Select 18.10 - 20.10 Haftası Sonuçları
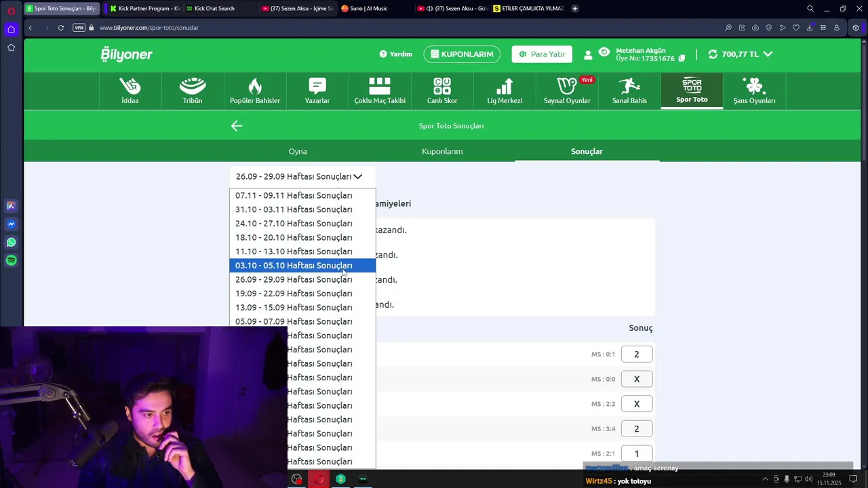 click(x=302, y=237)
